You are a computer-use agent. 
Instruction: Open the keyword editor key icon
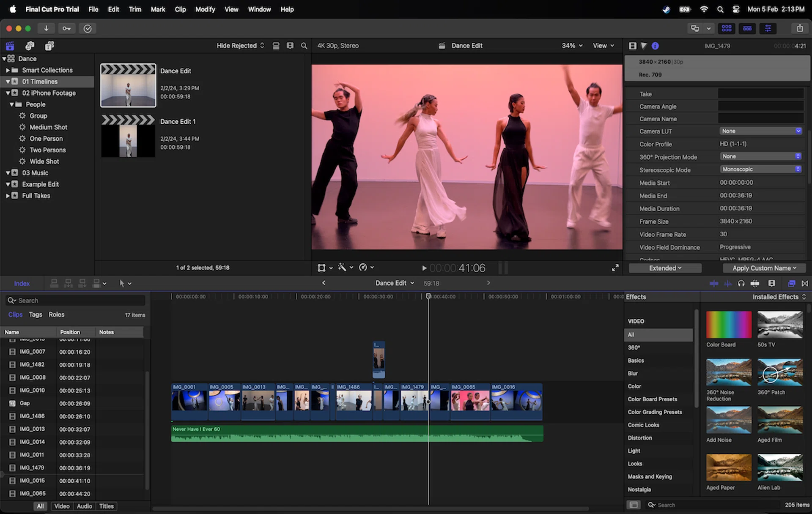click(x=66, y=28)
